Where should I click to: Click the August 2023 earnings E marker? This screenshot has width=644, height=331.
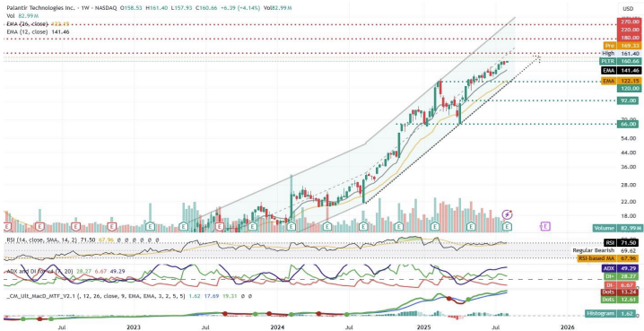pos(220,226)
